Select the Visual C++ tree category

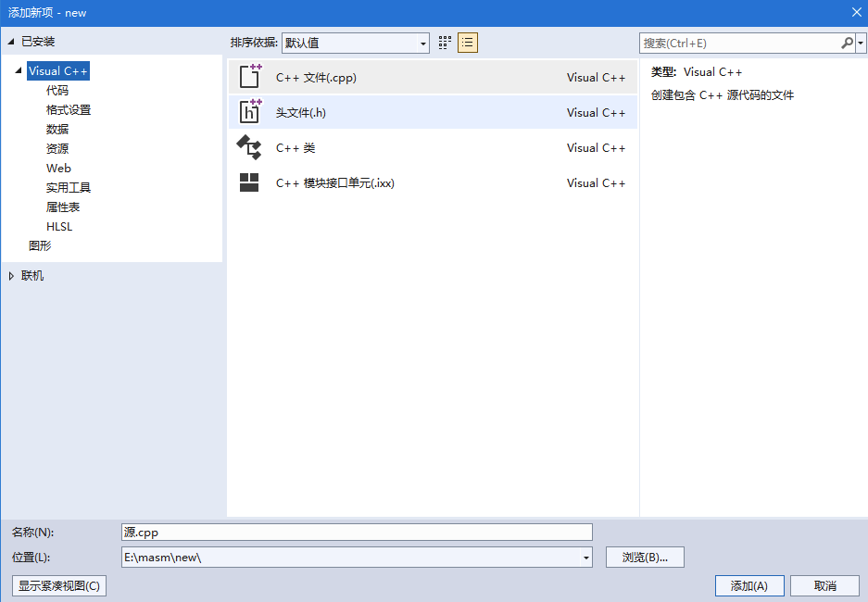(x=58, y=70)
